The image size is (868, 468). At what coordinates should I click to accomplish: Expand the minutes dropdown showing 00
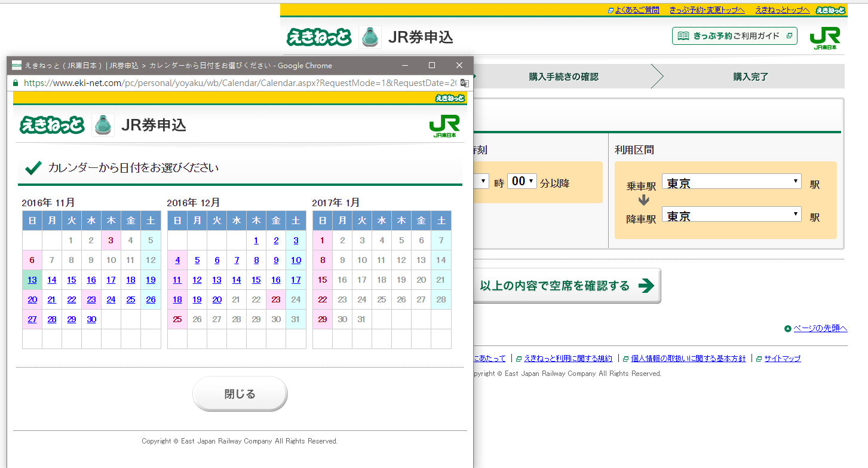tap(522, 181)
